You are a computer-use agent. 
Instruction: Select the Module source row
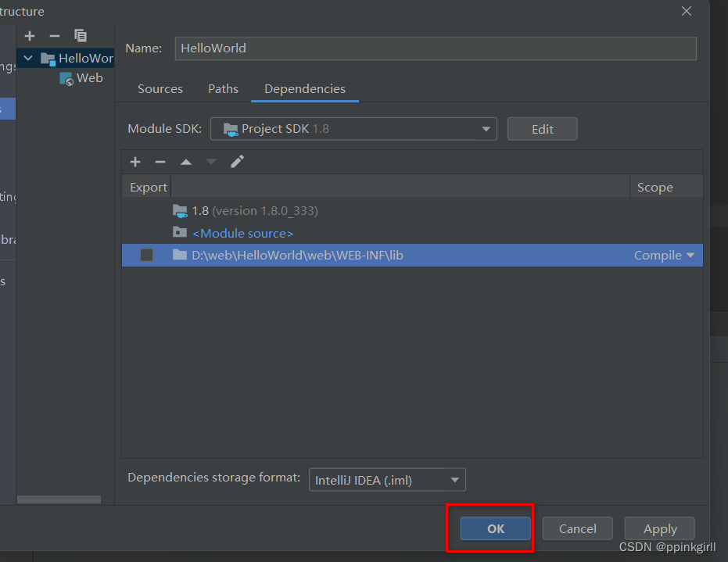412,233
